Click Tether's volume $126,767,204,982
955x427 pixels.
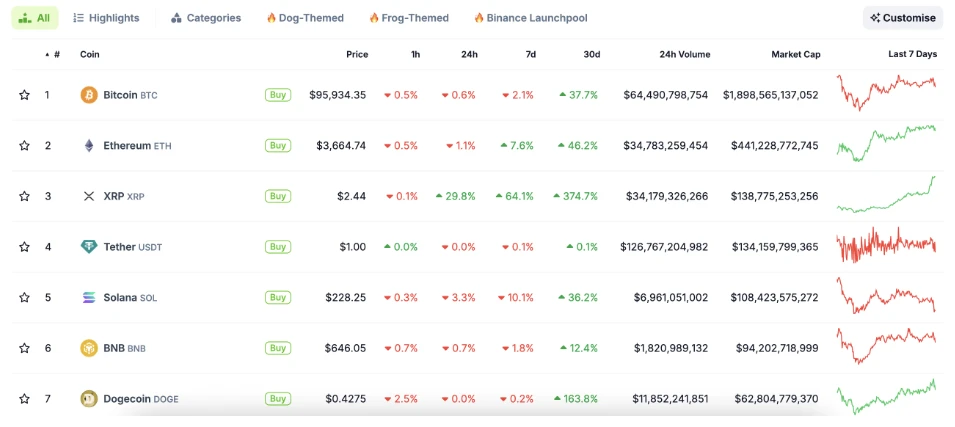664,247
